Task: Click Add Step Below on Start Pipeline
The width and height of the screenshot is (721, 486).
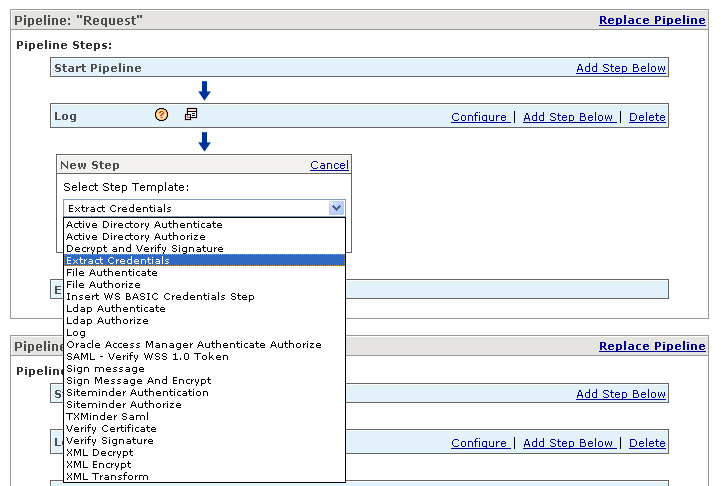Action: [621, 68]
